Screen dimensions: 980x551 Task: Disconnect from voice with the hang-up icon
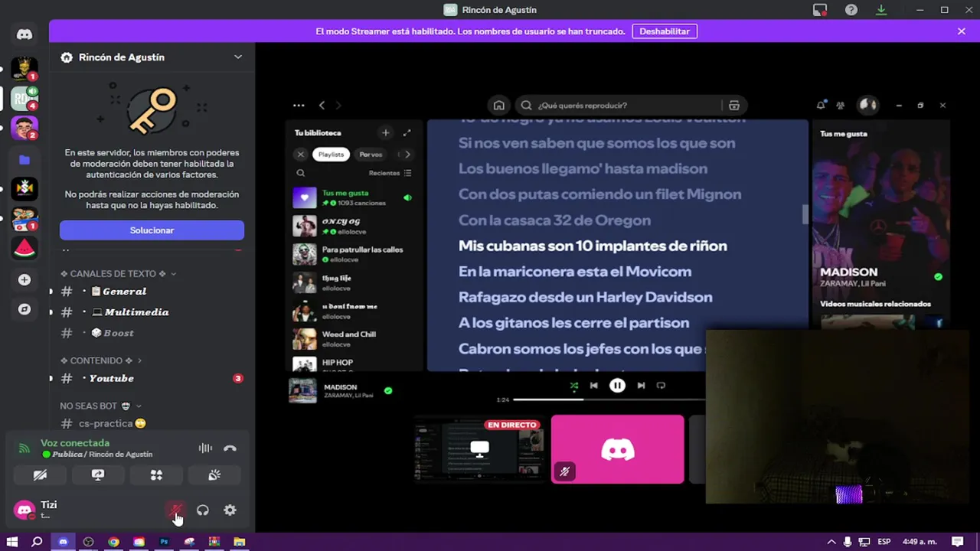pyautogui.click(x=230, y=448)
